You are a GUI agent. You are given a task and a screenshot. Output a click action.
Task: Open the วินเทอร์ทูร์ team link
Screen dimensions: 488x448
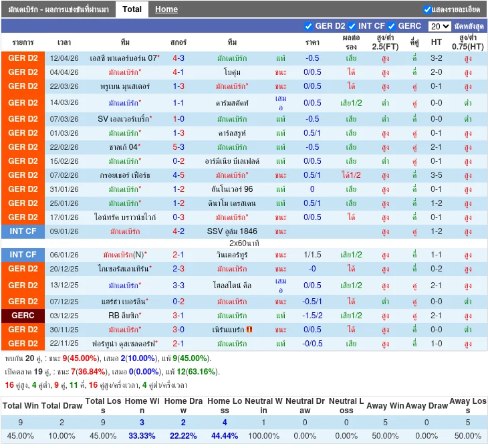click(x=232, y=255)
